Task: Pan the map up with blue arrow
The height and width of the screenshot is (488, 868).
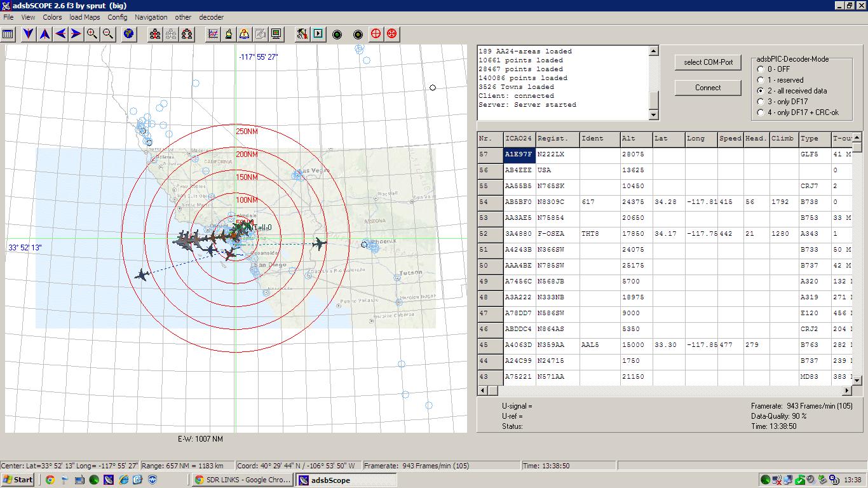Action: [x=44, y=34]
